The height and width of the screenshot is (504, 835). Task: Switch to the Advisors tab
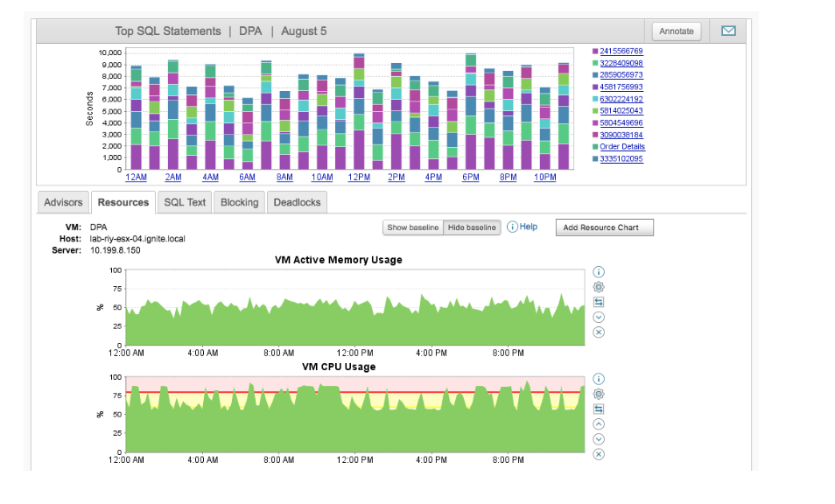(63, 202)
